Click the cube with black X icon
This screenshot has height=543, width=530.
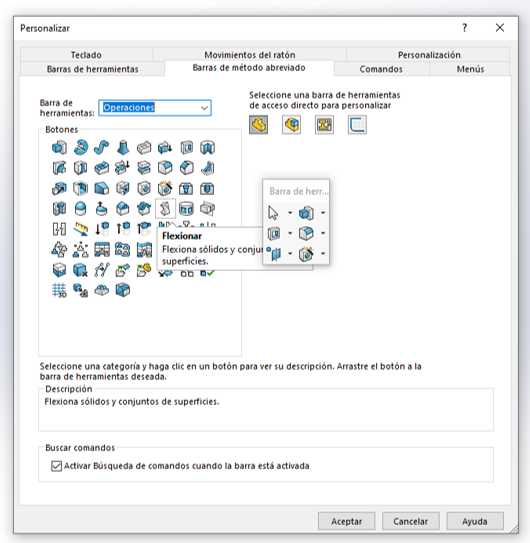click(80, 270)
